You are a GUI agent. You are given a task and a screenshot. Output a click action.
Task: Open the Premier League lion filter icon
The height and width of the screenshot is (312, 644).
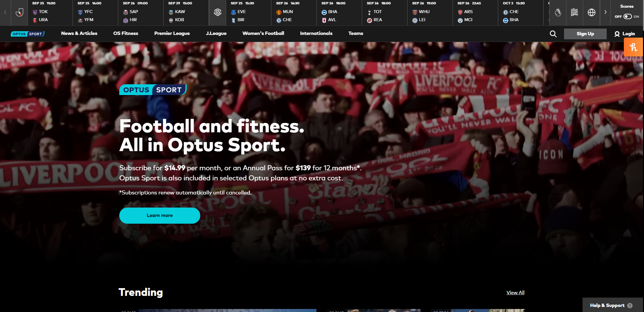pos(558,12)
